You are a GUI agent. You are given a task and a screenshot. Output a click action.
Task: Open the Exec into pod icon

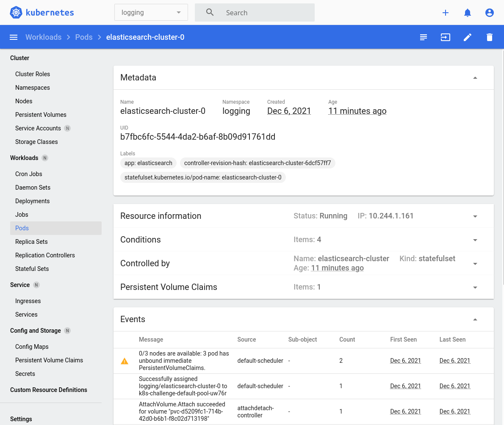pos(445,37)
